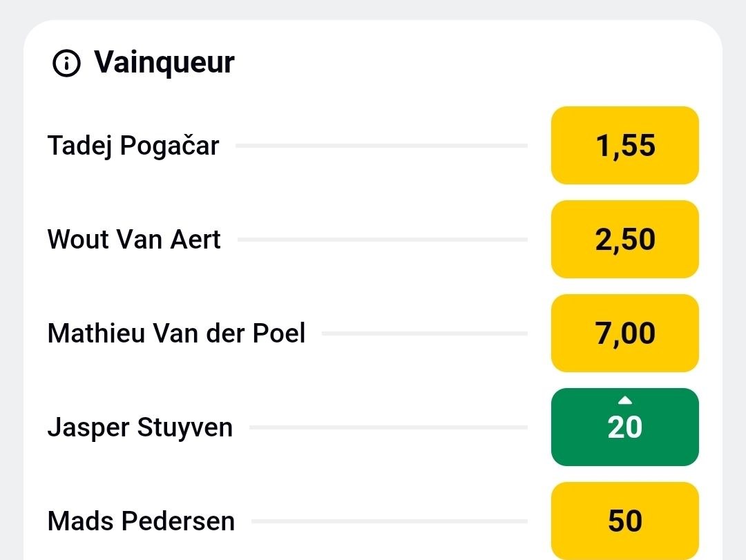The image size is (746, 560).
Task: Click the empty card header right of Vainqueur
Action: tap(470, 62)
